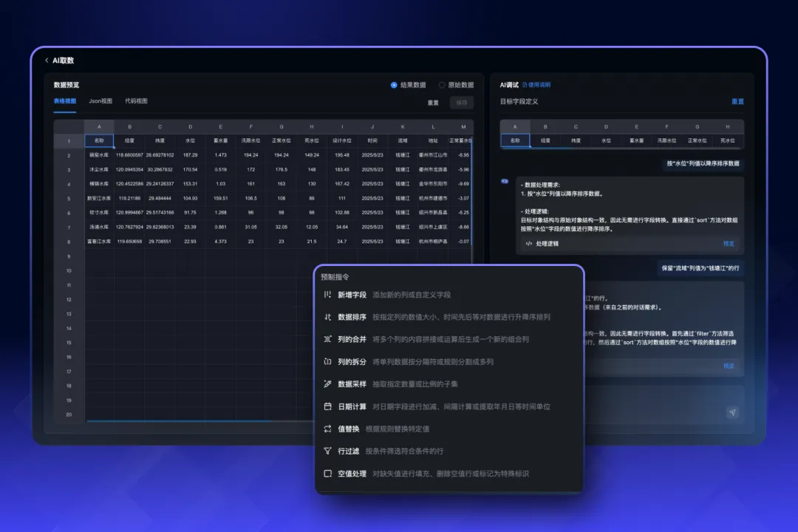Viewport: 798px width, 532px height.
Task: Select cell 名称 in the data preview table
Action: click(x=99, y=140)
